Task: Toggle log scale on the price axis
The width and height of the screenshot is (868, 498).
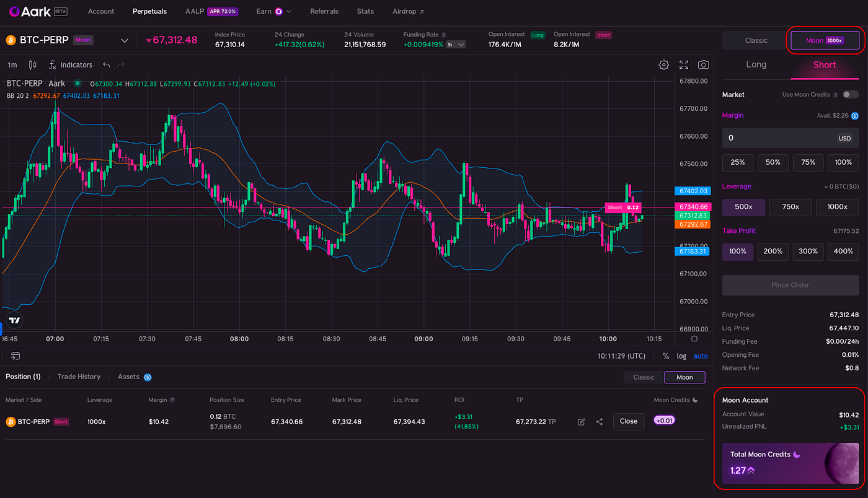Action: [681, 356]
